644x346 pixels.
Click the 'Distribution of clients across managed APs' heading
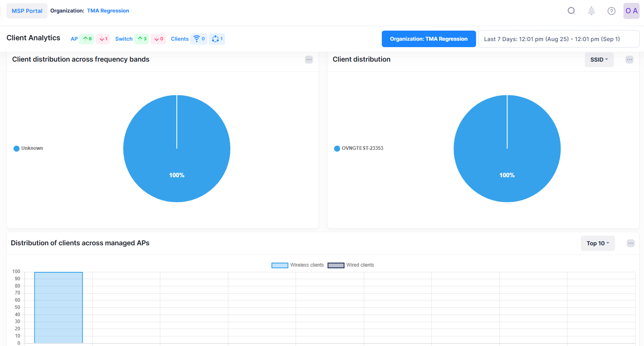coord(80,243)
